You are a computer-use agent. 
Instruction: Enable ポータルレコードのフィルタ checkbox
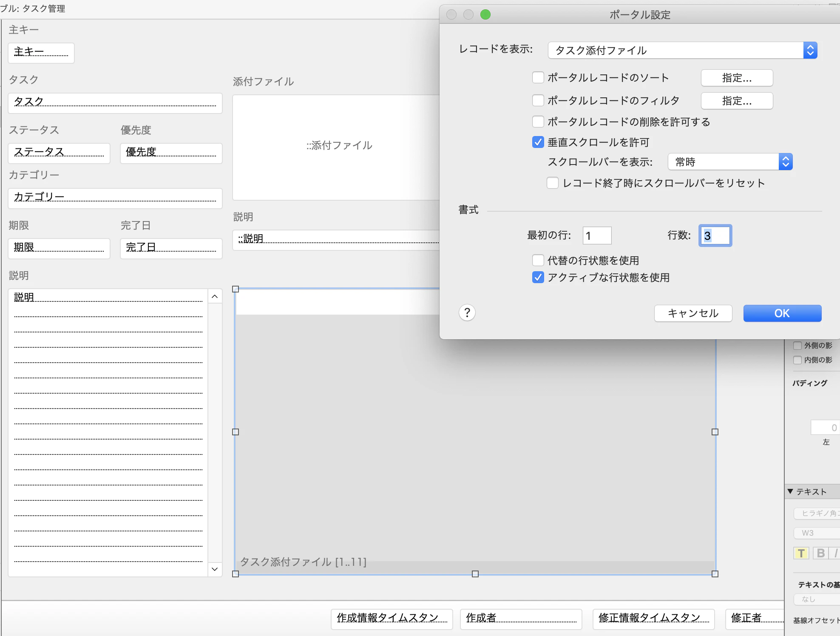point(538,100)
